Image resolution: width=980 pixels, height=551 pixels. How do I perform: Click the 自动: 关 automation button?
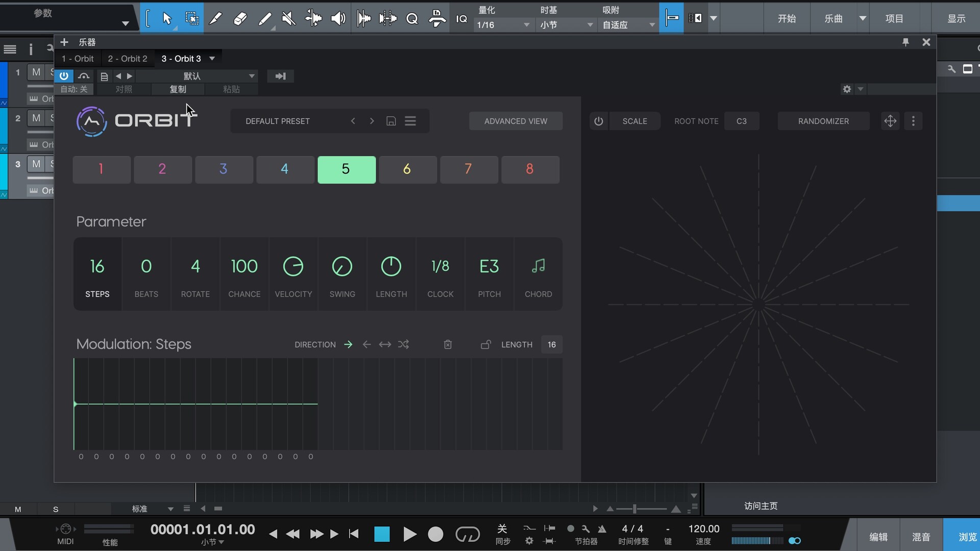coord(74,89)
